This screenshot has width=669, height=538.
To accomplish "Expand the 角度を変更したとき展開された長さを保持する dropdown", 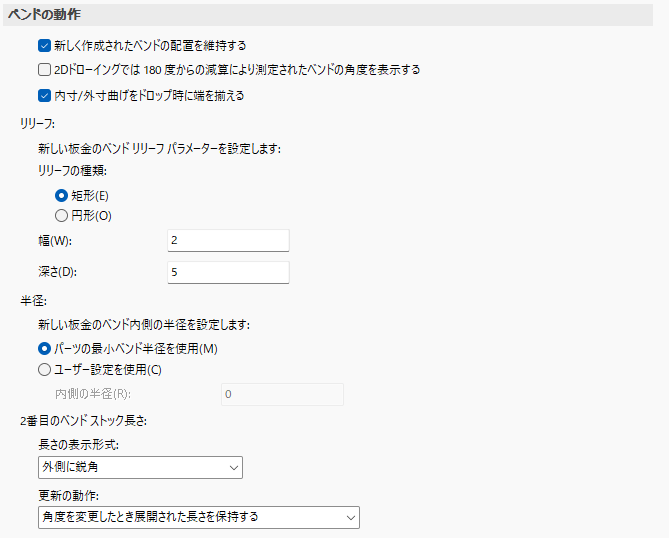I will (x=198, y=517).
